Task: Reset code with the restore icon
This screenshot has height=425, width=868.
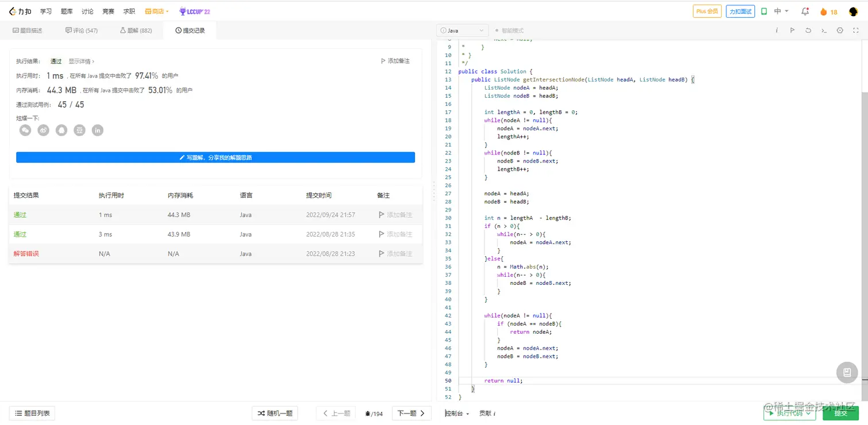Action: click(x=808, y=30)
